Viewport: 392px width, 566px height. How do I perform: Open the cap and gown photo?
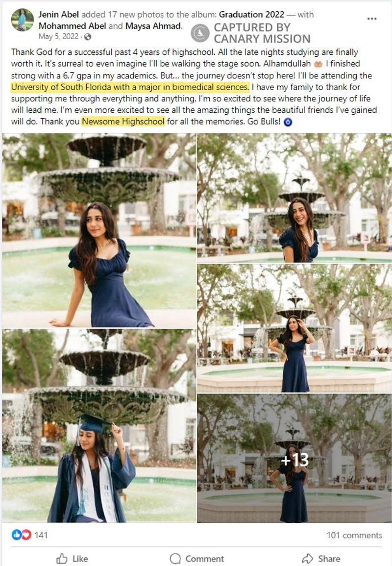pos(99,425)
